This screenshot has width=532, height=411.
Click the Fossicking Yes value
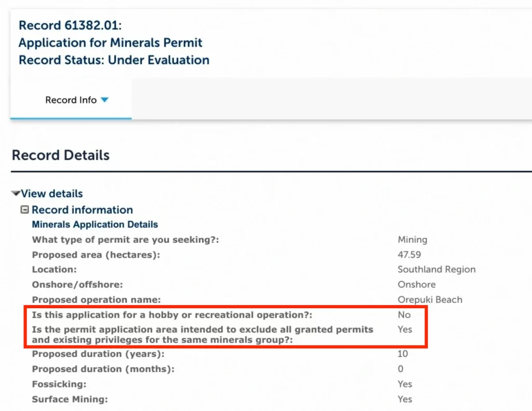click(x=405, y=384)
